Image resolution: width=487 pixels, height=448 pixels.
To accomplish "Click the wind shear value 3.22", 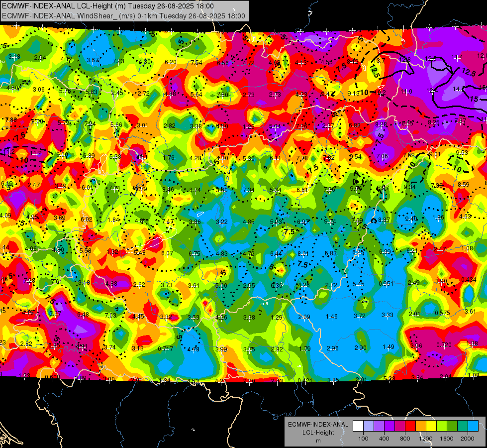I will [x=222, y=222].
